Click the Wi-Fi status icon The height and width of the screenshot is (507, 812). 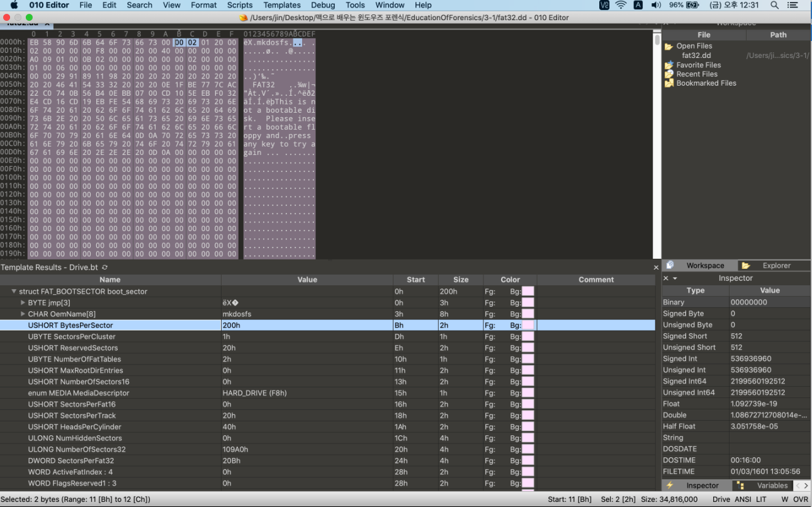pyautogui.click(x=621, y=5)
